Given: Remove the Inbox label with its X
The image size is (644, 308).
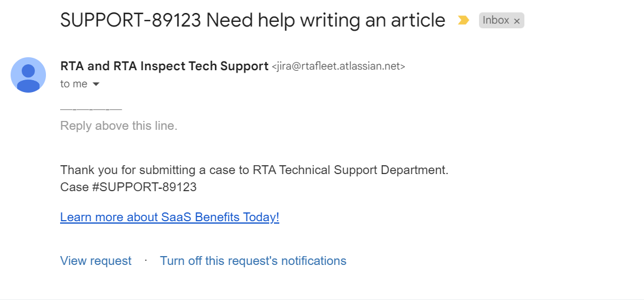Looking at the screenshot, I should click(x=517, y=21).
